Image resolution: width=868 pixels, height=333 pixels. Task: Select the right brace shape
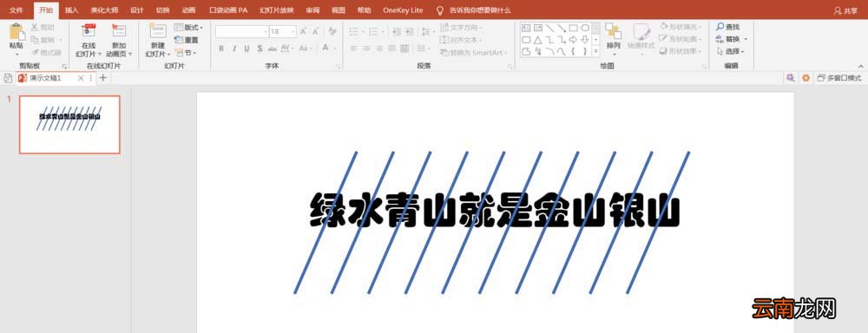584,51
